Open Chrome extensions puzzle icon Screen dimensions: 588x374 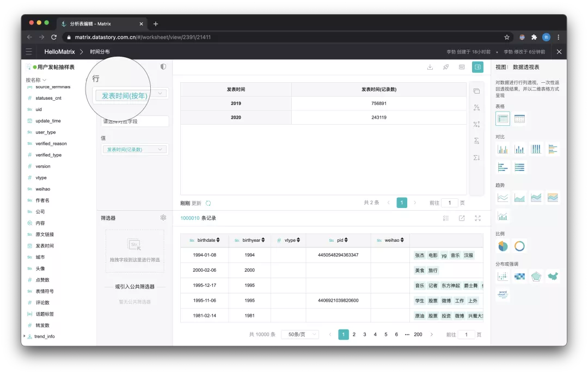click(534, 37)
